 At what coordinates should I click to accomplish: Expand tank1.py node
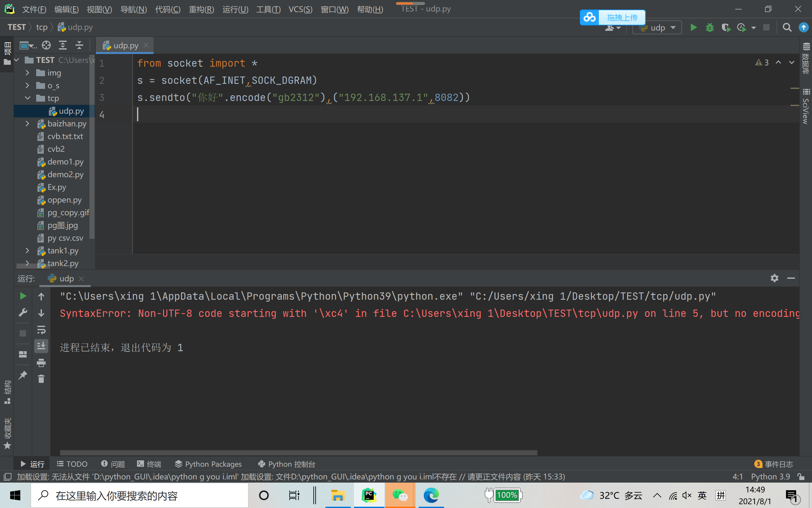[x=28, y=251]
